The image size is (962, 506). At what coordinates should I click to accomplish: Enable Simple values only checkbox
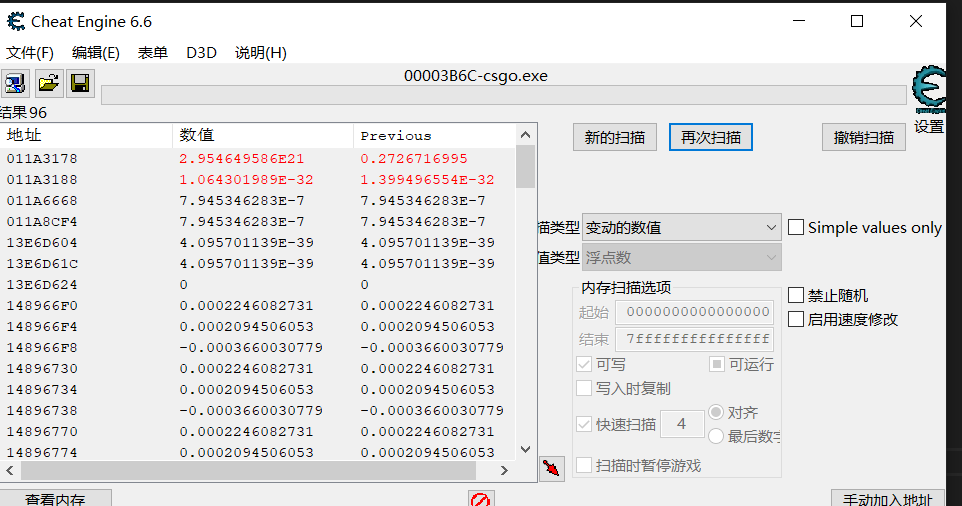[796, 228]
